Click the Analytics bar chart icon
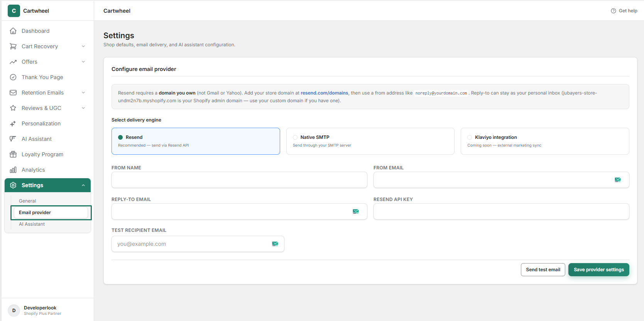 [x=13, y=170]
